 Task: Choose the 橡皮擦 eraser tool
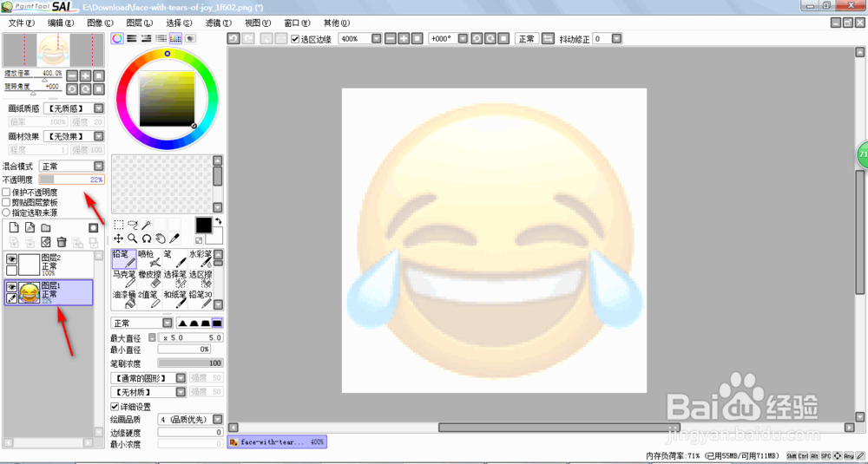tap(149, 279)
